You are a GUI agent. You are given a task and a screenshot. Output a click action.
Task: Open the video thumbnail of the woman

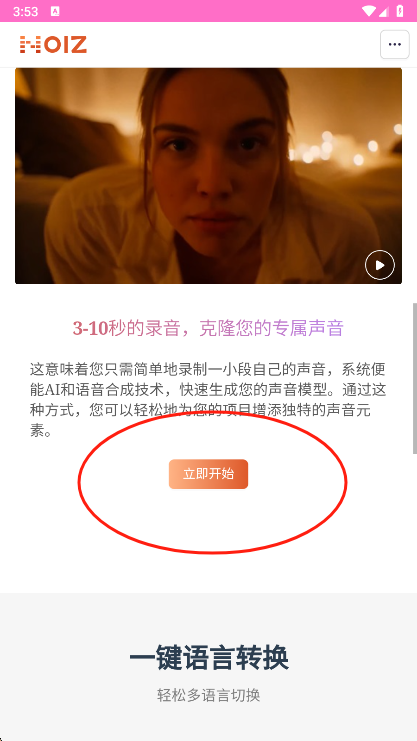pos(208,176)
